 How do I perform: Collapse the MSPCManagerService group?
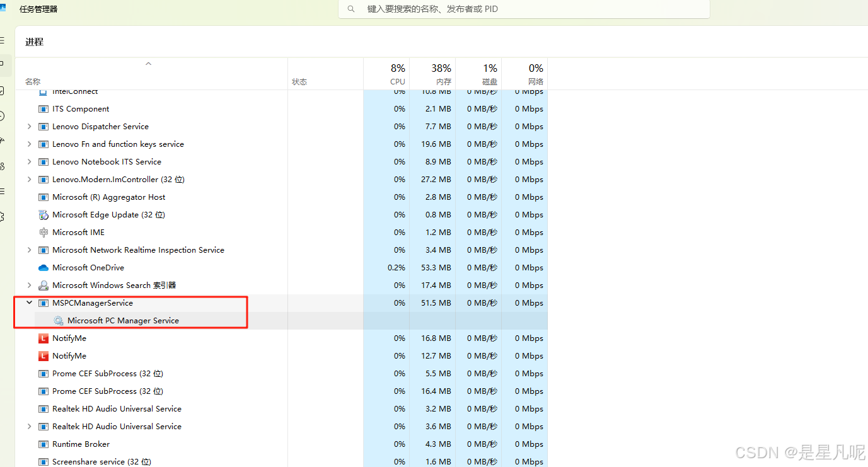(29, 303)
